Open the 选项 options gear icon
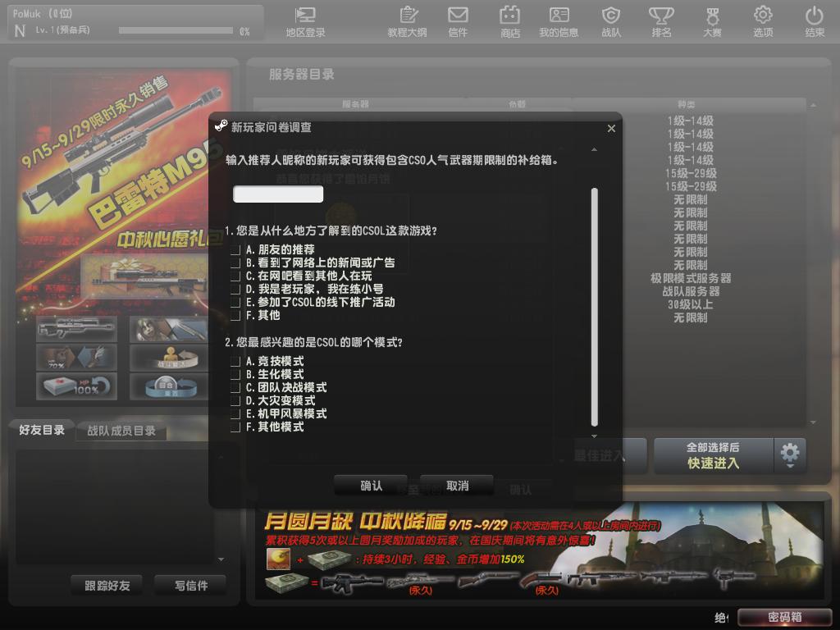This screenshot has height=630, width=840. pos(763,21)
